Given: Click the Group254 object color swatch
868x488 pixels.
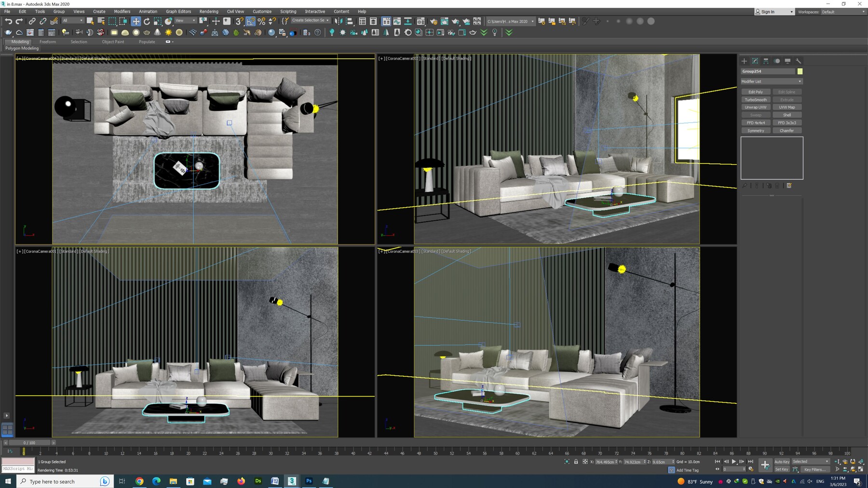Looking at the screenshot, I should click(x=800, y=71).
